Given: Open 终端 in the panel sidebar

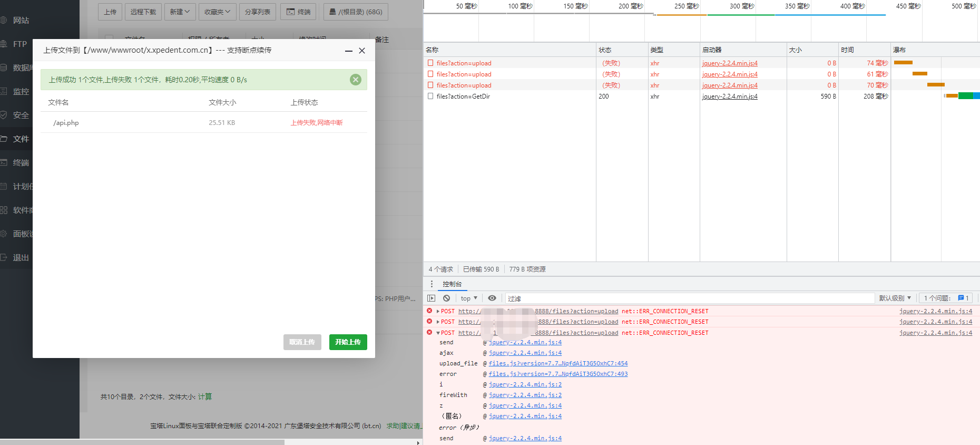Looking at the screenshot, I should [x=21, y=162].
